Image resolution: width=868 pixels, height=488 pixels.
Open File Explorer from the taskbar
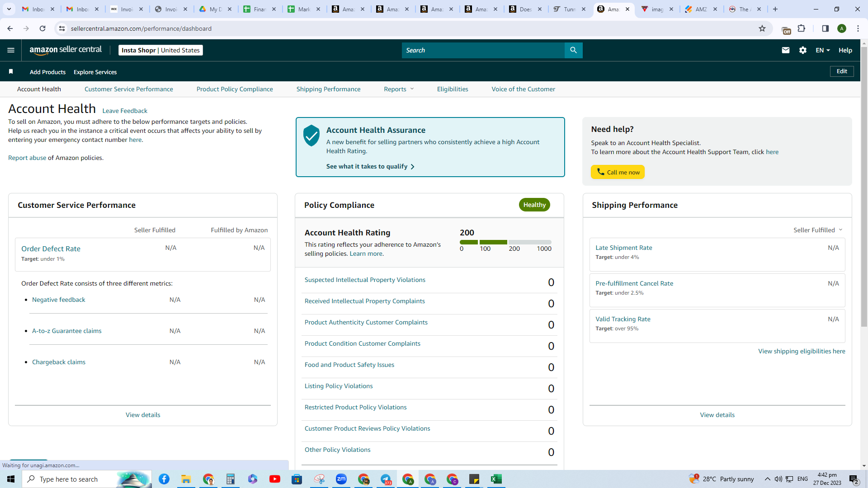186,479
